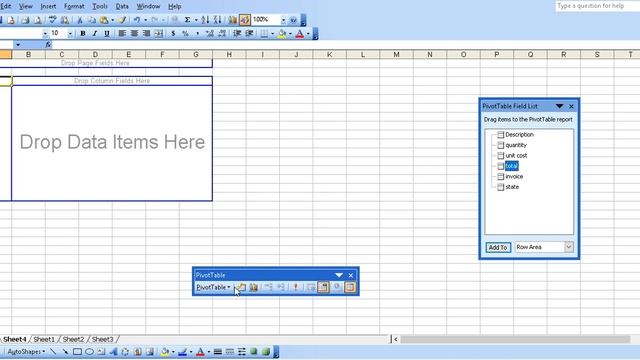Toggle Italic formatting

pyautogui.click(x=95, y=33)
